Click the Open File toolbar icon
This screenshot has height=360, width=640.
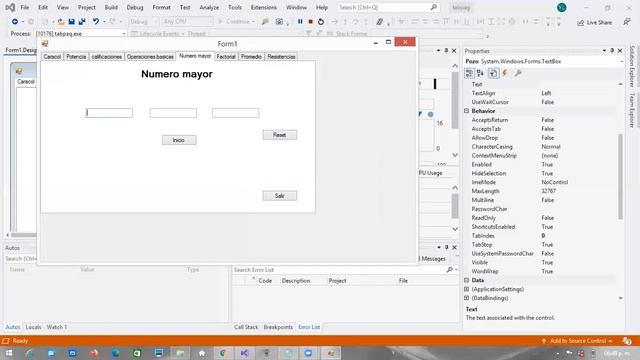[x=61, y=22]
